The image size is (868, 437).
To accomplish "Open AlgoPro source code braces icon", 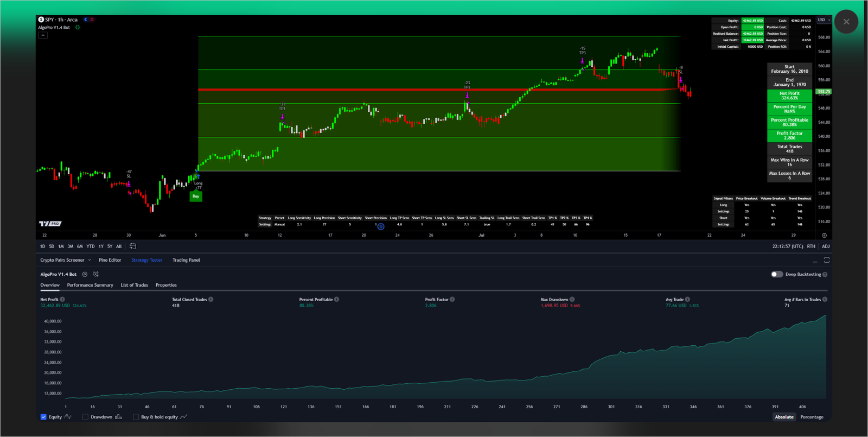I will [x=78, y=27].
